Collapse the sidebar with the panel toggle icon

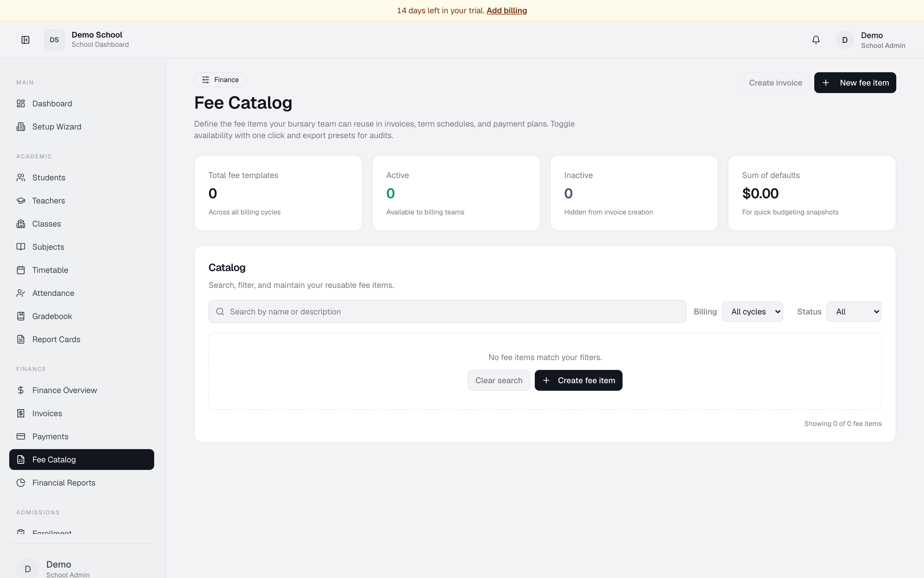click(x=25, y=40)
